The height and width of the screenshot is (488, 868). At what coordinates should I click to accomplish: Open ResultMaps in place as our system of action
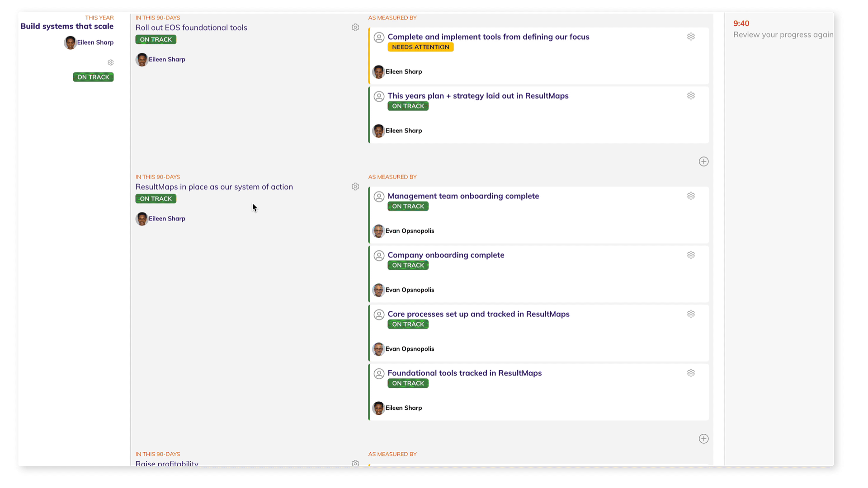point(214,187)
